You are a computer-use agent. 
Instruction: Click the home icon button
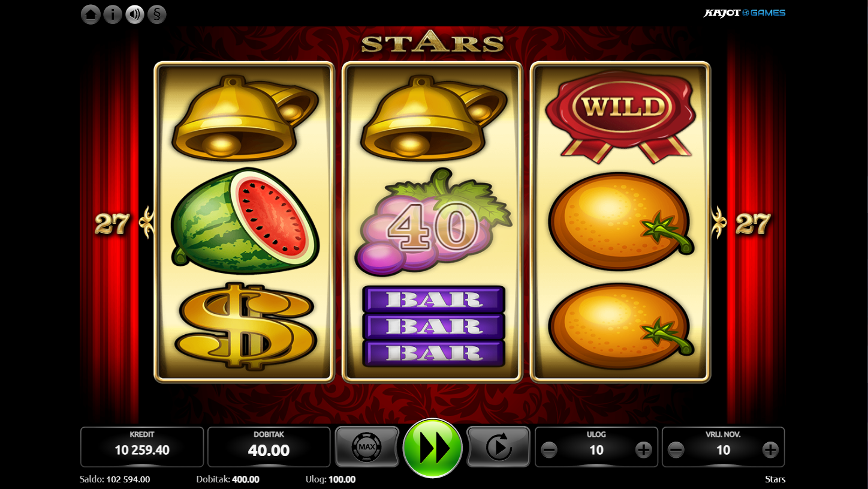click(x=91, y=14)
